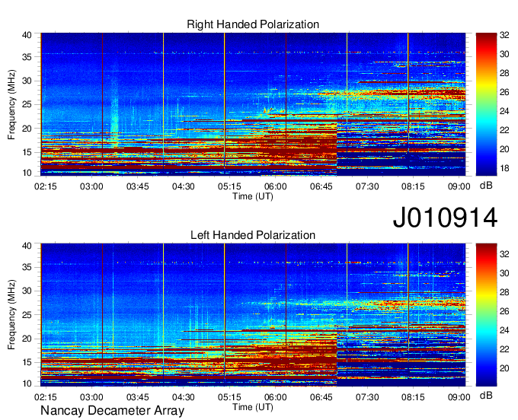Click the dB unit label of Right Handed color bar

[x=486, y=186]
